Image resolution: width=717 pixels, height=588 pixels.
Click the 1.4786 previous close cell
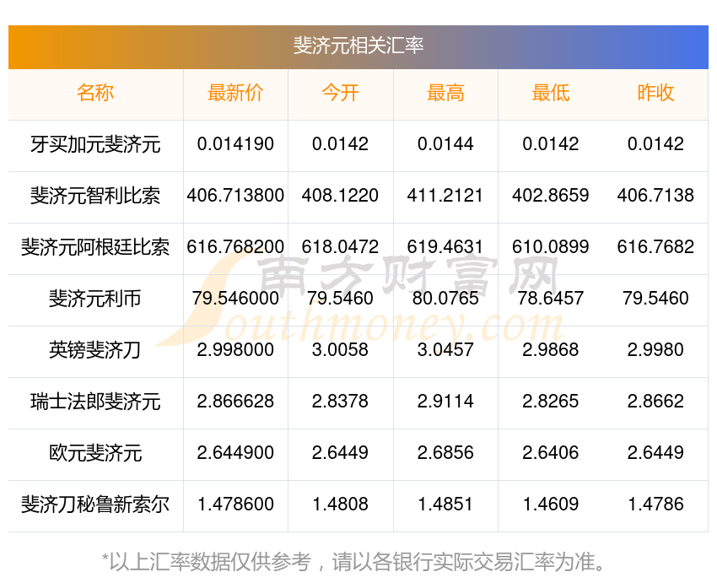pyautogui.click(x=655, y=504)
